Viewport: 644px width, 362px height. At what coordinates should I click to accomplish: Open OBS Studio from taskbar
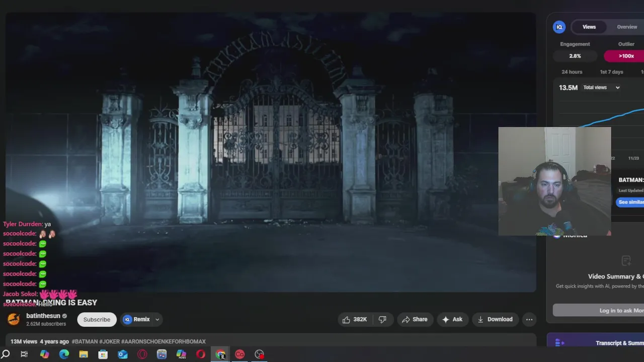(x=259, y=354)
